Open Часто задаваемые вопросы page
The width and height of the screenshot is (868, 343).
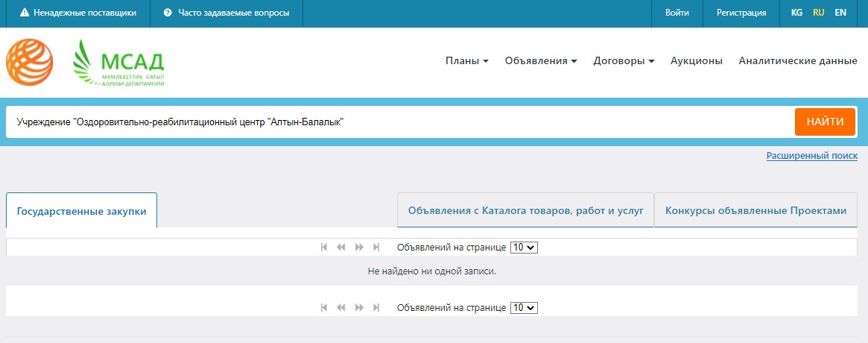[x=234, y=13]
